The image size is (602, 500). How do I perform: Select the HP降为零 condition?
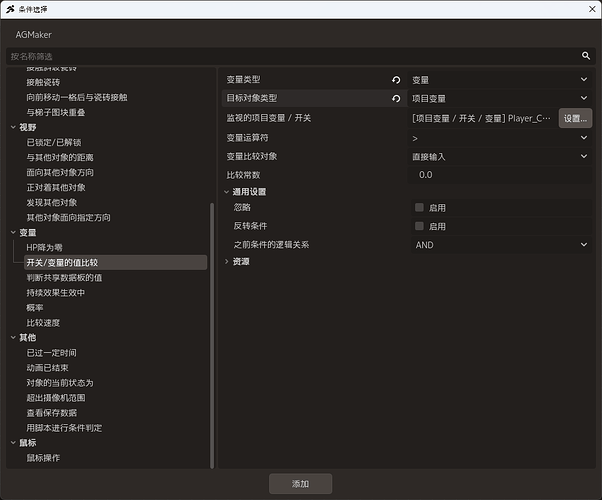pyautogui.click(x=45, y=248)
